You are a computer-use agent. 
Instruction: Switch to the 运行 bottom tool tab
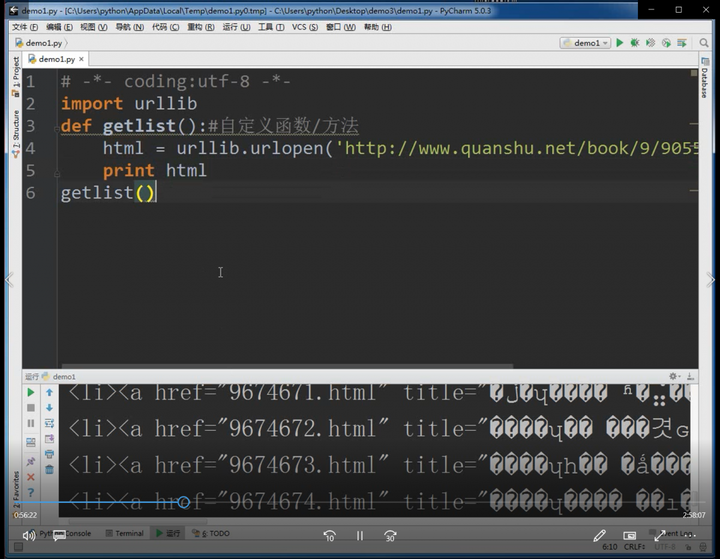[168, 533]
